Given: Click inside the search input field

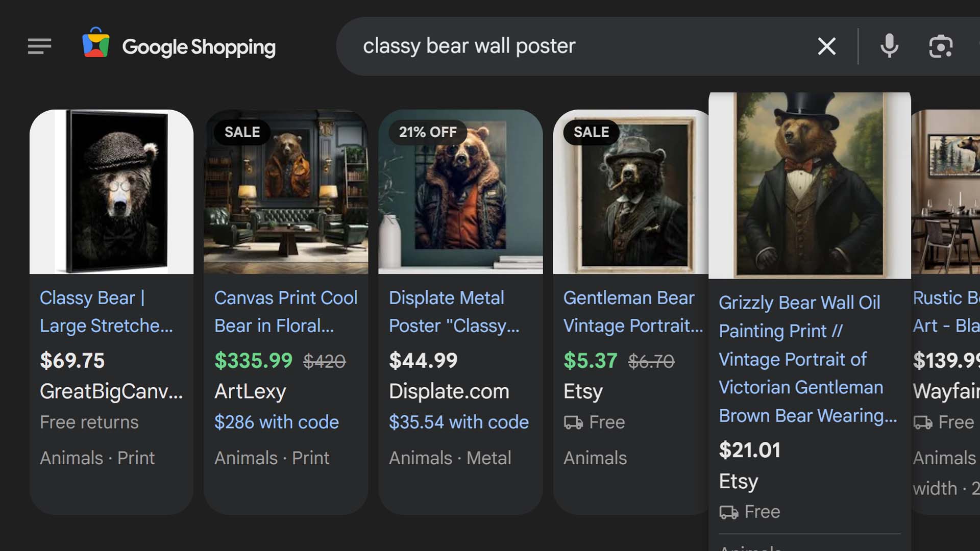Looking at the screenshot, I should pos(561,46).
